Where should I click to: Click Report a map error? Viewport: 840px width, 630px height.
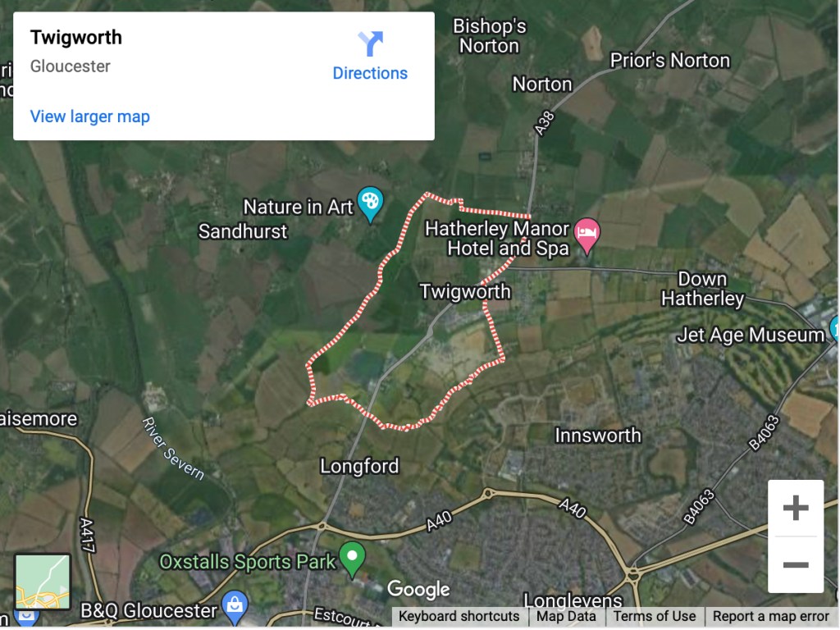point(771,616)
